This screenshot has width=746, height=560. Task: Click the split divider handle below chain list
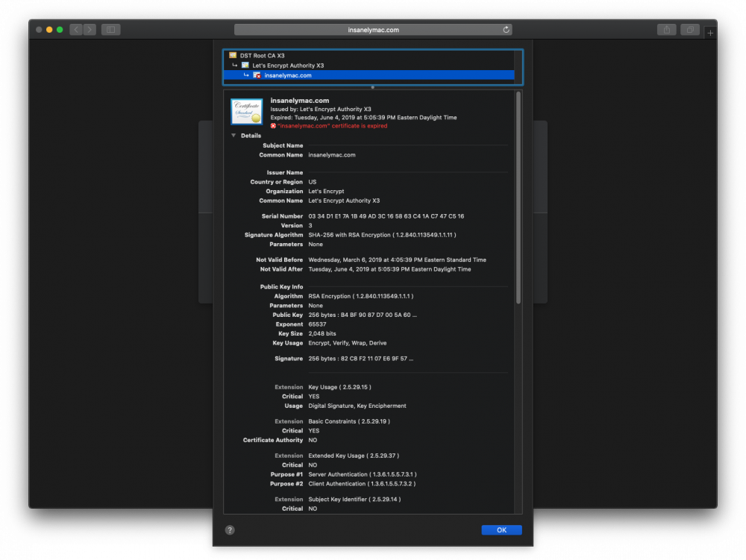coord(372,87)
